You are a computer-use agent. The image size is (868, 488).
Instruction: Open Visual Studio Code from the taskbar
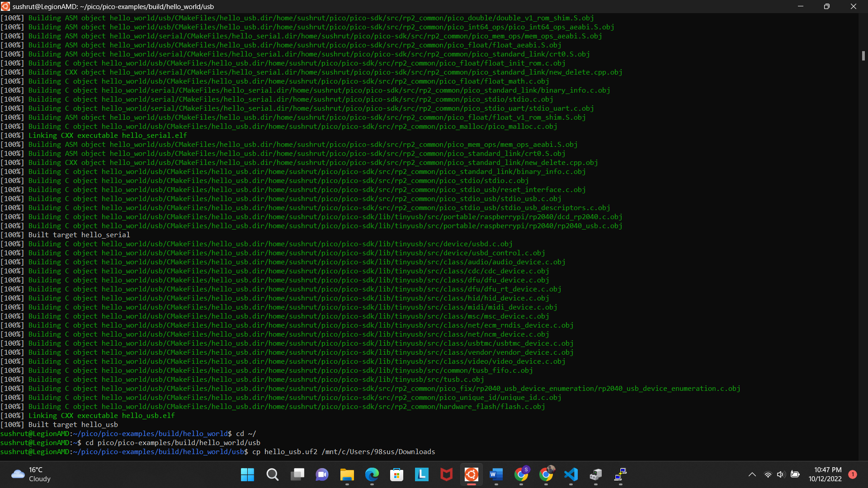(x=571, y=475)
